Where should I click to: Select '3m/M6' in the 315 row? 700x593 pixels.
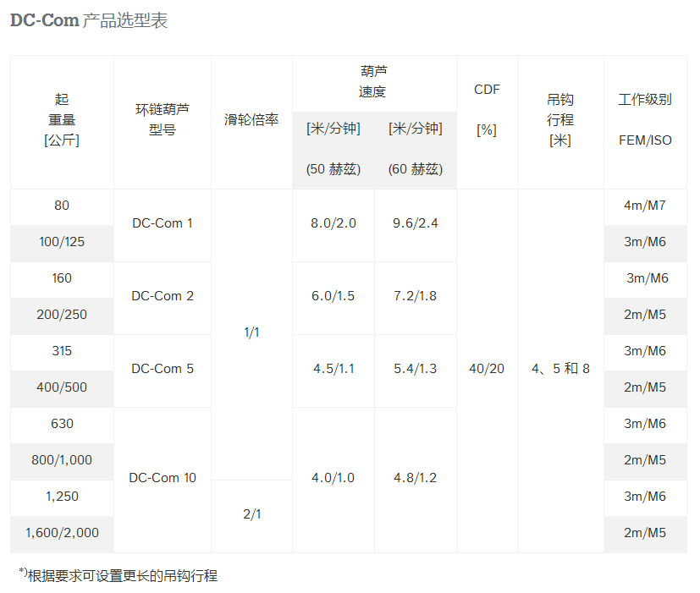645,351
